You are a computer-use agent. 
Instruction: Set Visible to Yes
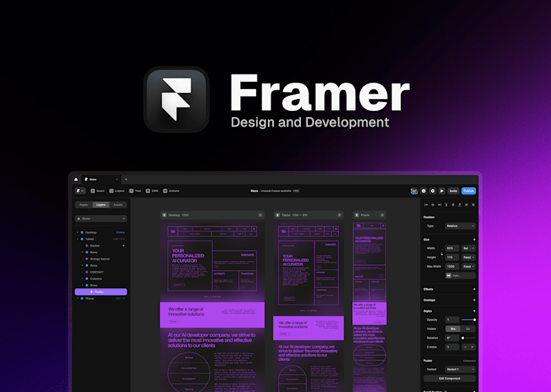click(453, 329)
